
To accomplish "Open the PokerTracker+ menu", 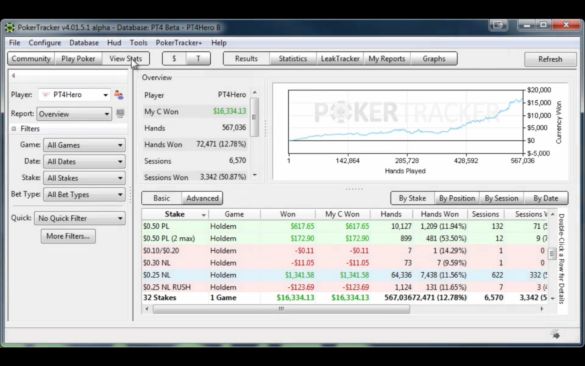I will [x=179, y=43].
